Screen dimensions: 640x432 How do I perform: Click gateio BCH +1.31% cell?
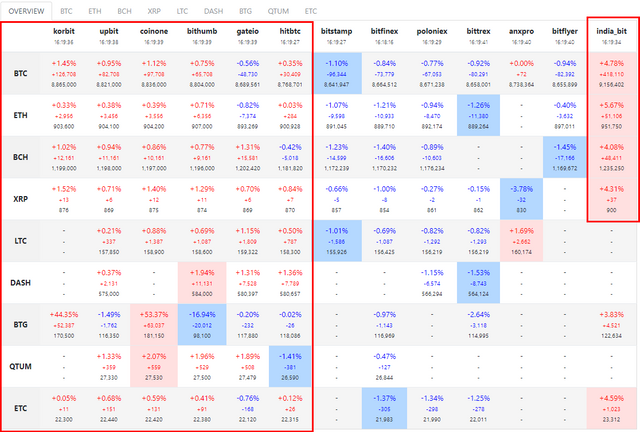pyautogui.click(x=248, y=157)
